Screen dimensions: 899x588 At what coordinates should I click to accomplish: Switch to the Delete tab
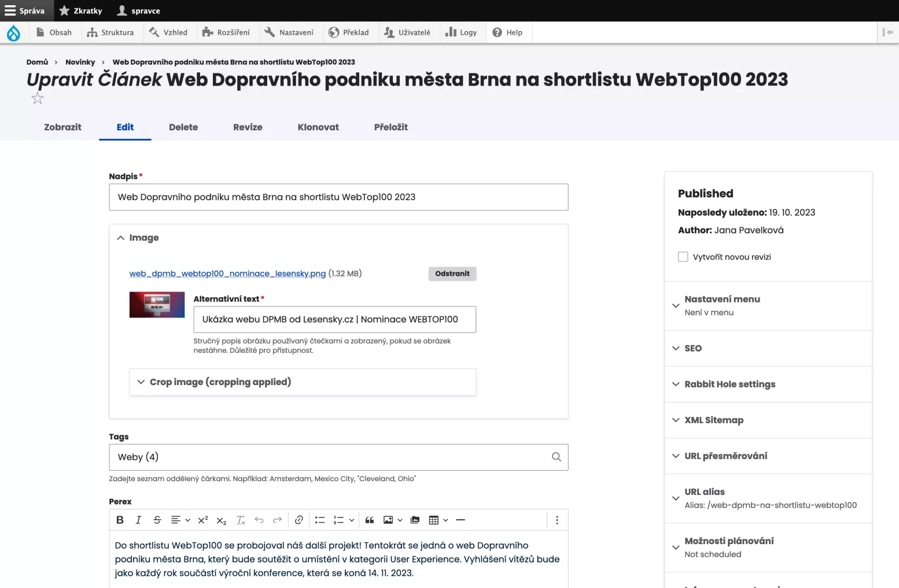pyautogui.click(x=183, y=127)
